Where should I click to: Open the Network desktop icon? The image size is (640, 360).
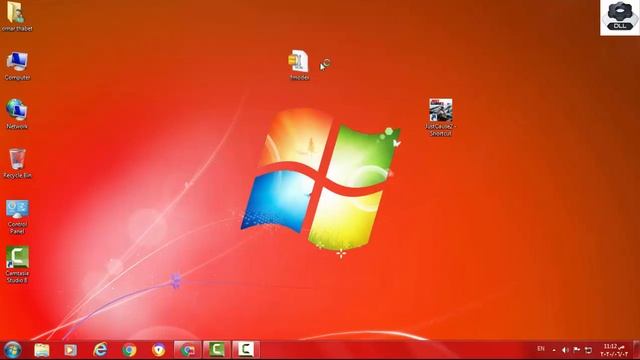17,114
